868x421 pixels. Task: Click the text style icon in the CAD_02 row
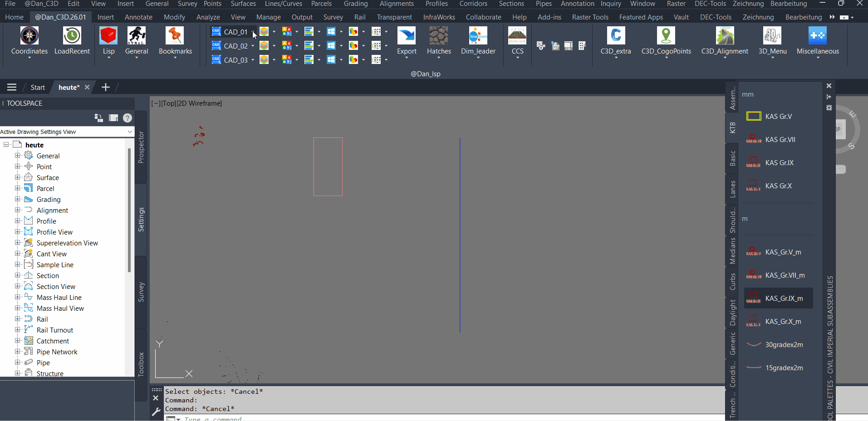[x=286, y=46]
